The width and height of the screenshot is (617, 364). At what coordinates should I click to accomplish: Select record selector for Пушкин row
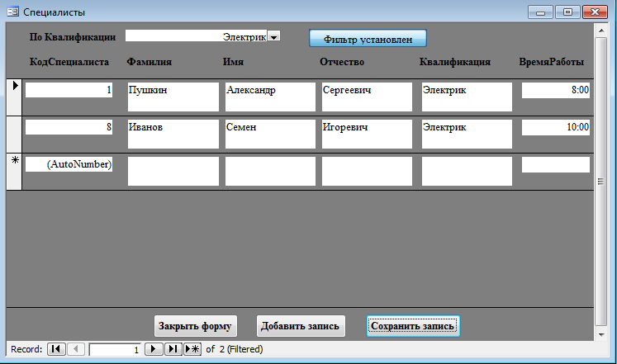click(x=14, y=97)
